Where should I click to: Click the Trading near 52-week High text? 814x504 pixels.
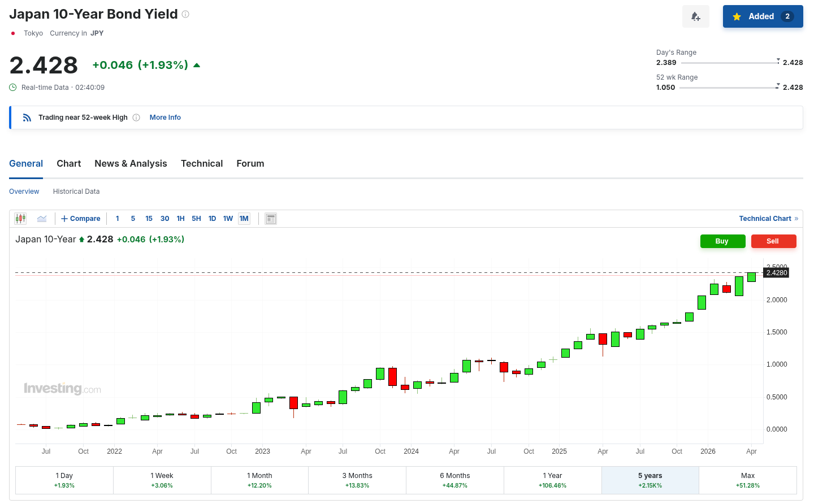click(x=83, y=118)
